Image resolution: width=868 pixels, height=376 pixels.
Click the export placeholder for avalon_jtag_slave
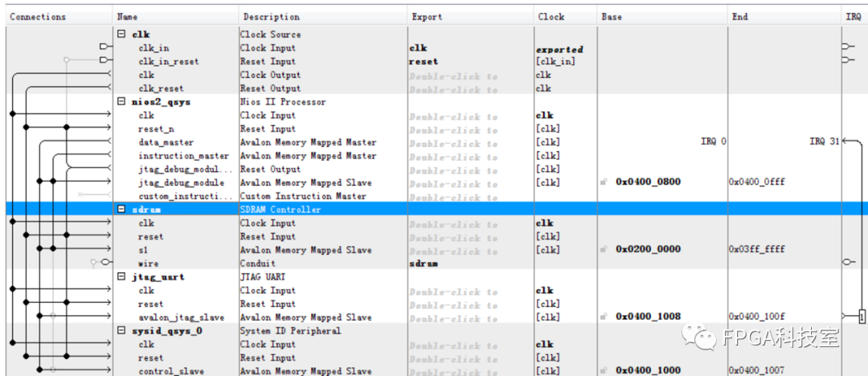coord(453,318)
